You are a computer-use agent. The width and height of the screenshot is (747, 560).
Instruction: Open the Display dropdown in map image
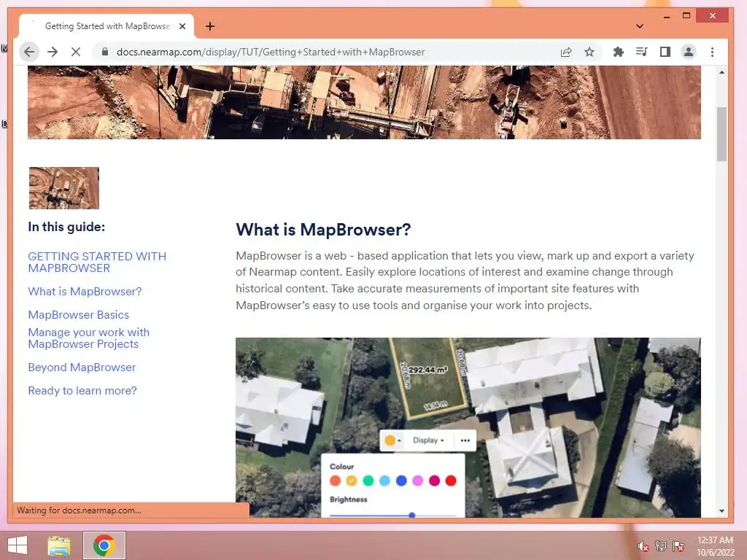[428, 440]
